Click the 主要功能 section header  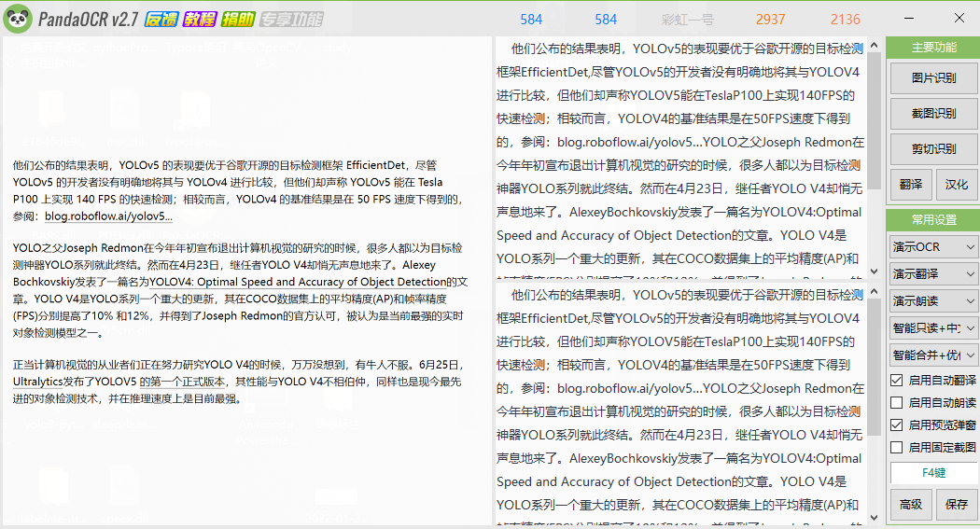coord(933,48)
